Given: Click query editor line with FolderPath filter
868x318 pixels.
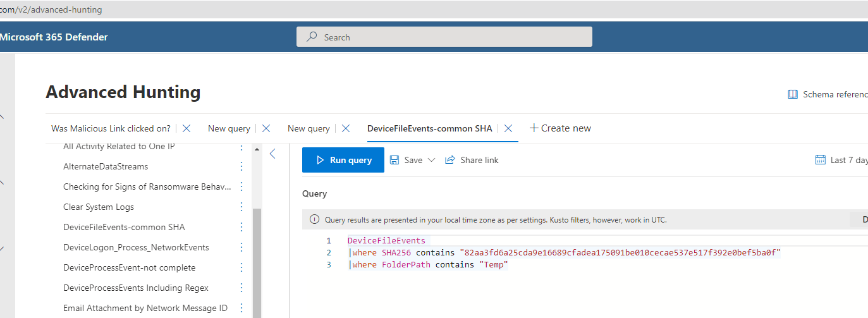Looking at the screenshot, I should click(x=430, y=265).
